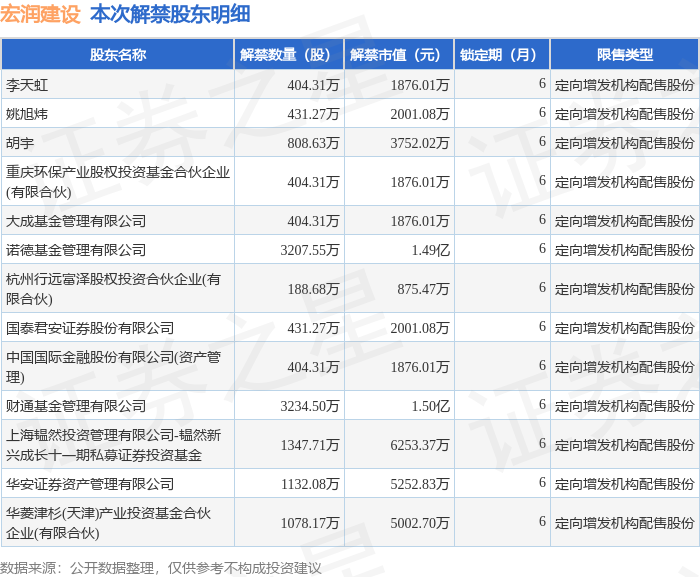Select the 解禁市值（元） column header
Screen dimensions: 700x577
399,54
